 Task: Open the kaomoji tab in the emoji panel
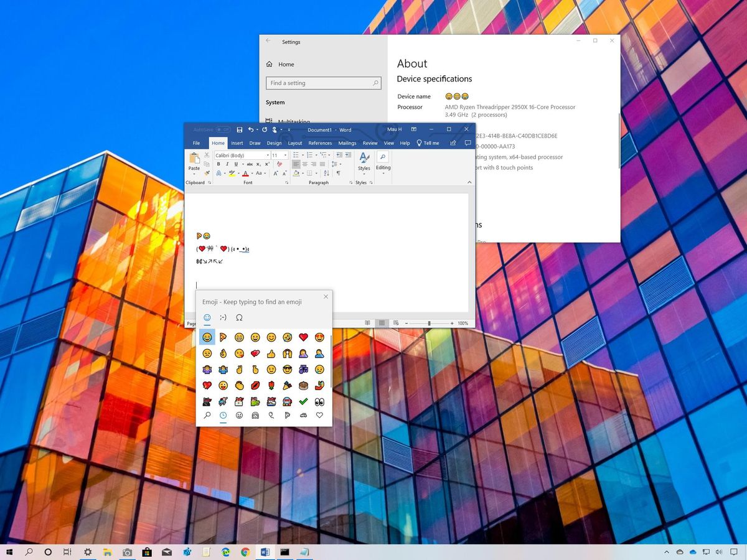click(x=223, y=317)
